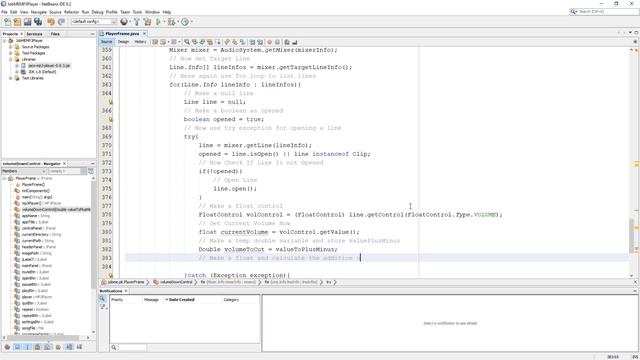640x360 pixels.
Task: Expand the Test Libraries node
Action: click(x=11, y=78)
